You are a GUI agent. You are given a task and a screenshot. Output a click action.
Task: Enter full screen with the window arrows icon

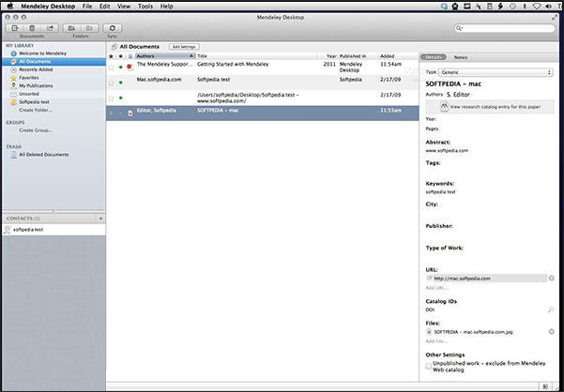pos(555,17)
